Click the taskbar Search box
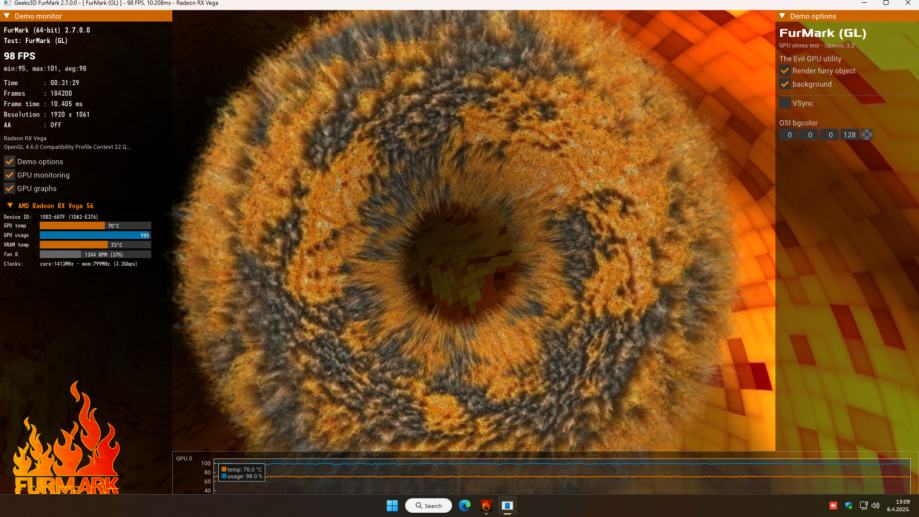This screenshot has width=919, height=517. coord(428,505)
